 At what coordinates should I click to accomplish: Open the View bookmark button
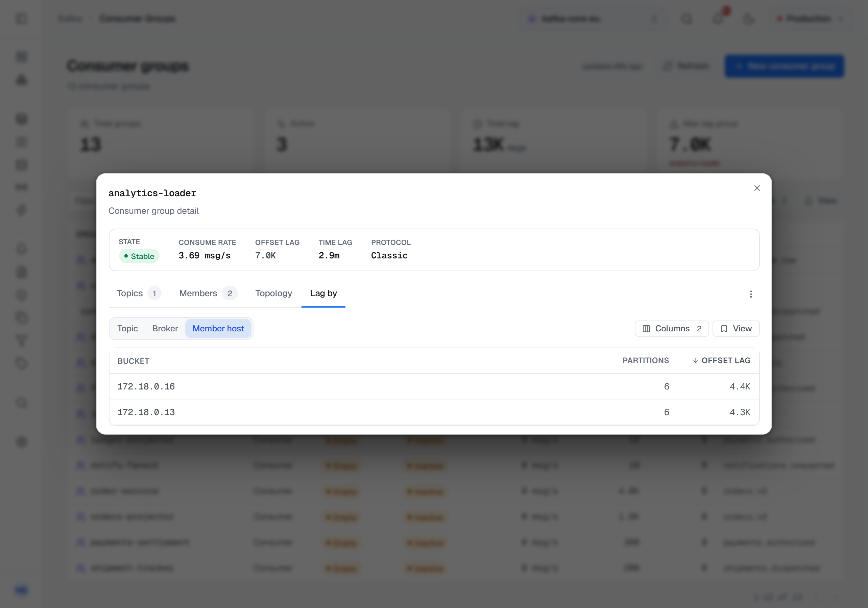click(x=736, y=328)
